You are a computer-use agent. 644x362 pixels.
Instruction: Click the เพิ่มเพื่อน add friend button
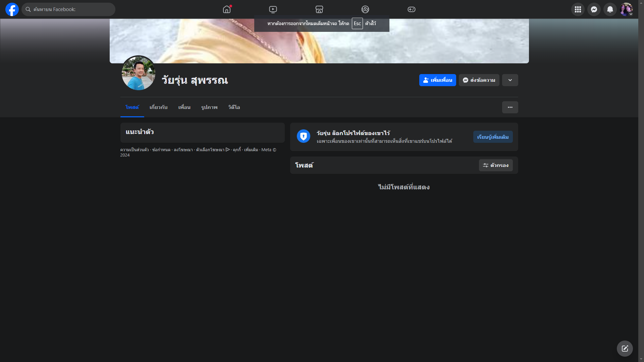[437, 80]
